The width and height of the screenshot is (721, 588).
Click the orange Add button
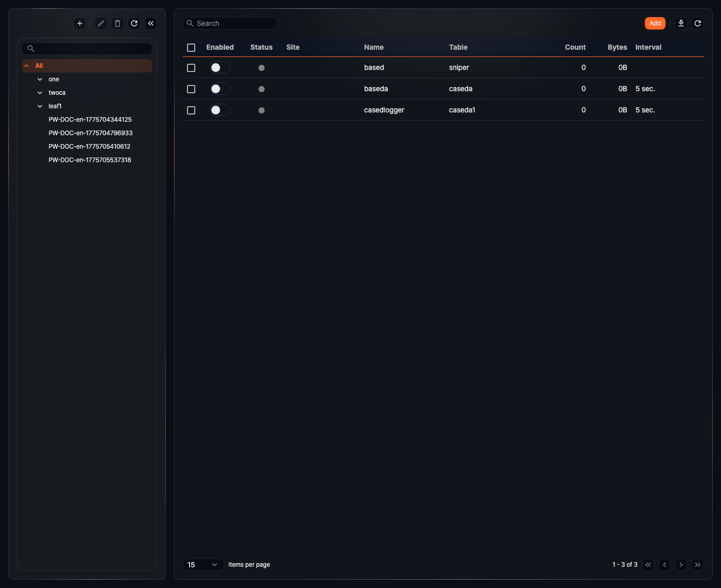tap(655, 23)
